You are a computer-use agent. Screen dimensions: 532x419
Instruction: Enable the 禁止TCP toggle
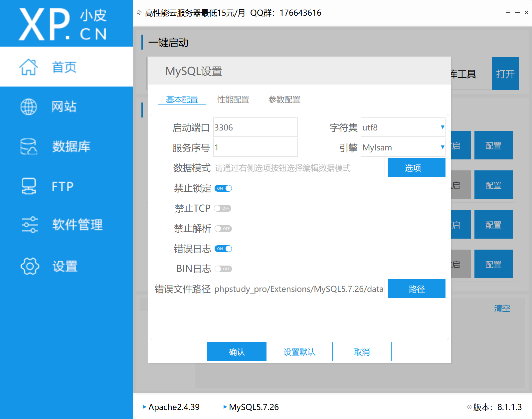pyautogui.click(x=223, y=208)
